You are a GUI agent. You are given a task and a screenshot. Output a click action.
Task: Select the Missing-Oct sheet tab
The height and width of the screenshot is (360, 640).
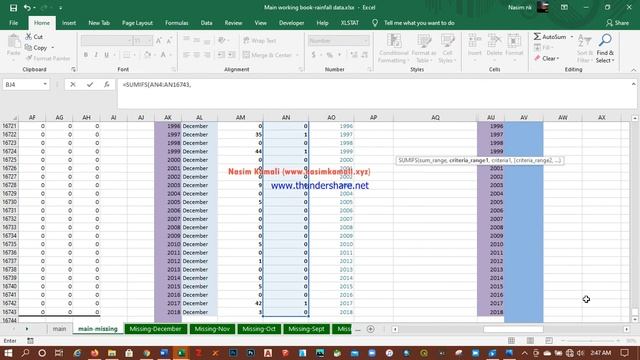[x=259, y=329]
